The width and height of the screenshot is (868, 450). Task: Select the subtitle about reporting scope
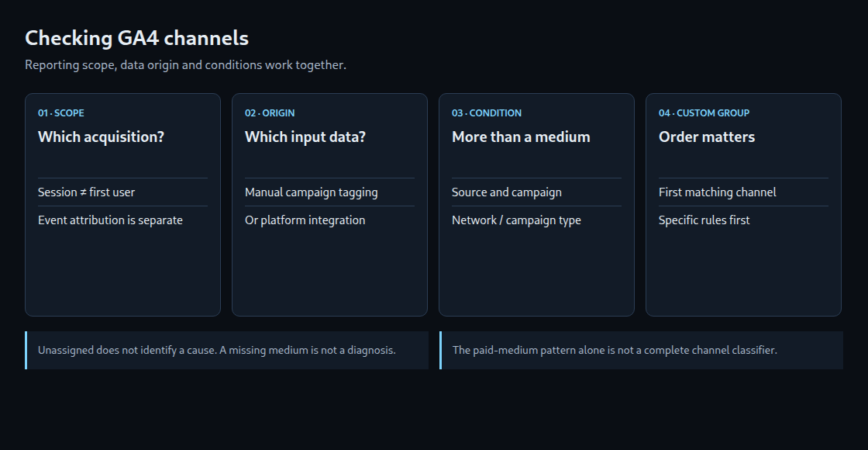(x=185, y=65)
